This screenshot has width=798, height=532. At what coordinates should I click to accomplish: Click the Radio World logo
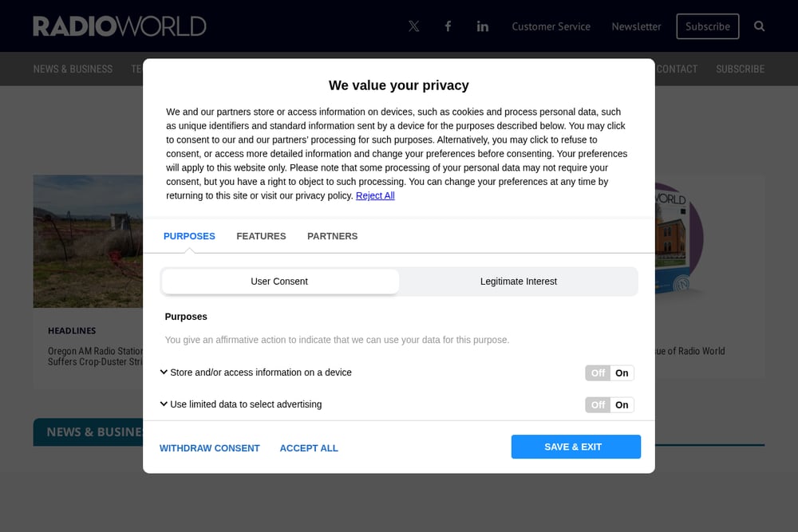point(120,26)
